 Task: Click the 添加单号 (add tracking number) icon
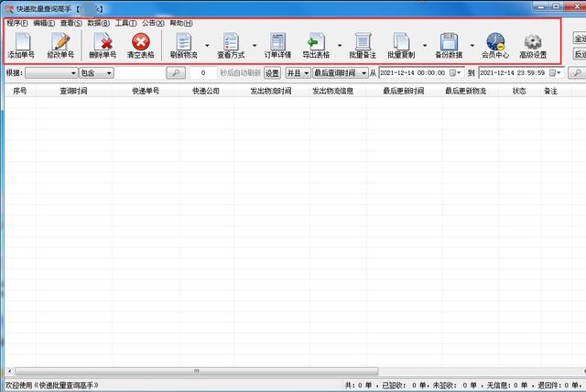pyautogui.click(x=22, y=41)
